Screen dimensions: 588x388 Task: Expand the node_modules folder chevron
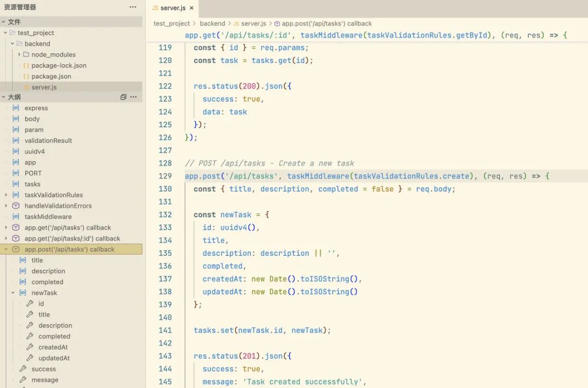pyautogui.click(x=19, y=54)
